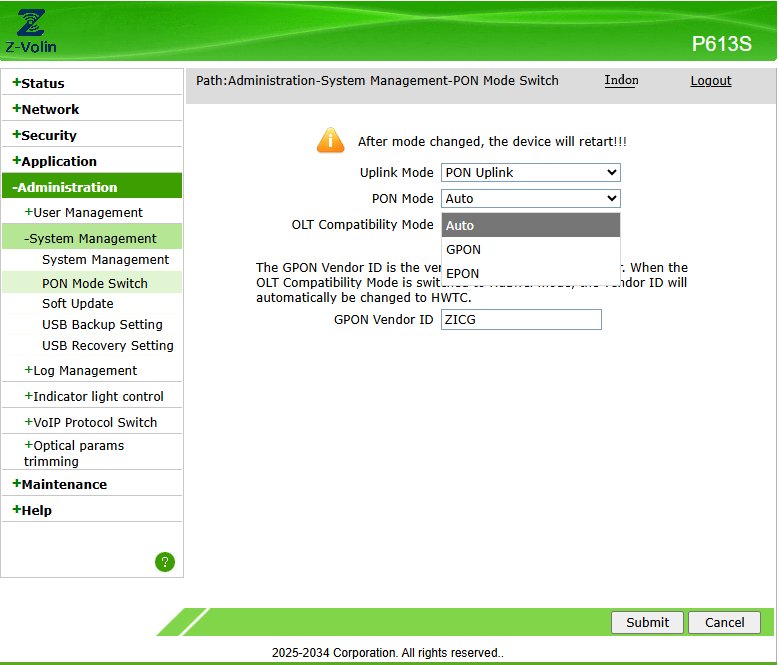The image size is (778, 665).
Task: Click the path breadcrumb text
Action: tap(377, 80)
